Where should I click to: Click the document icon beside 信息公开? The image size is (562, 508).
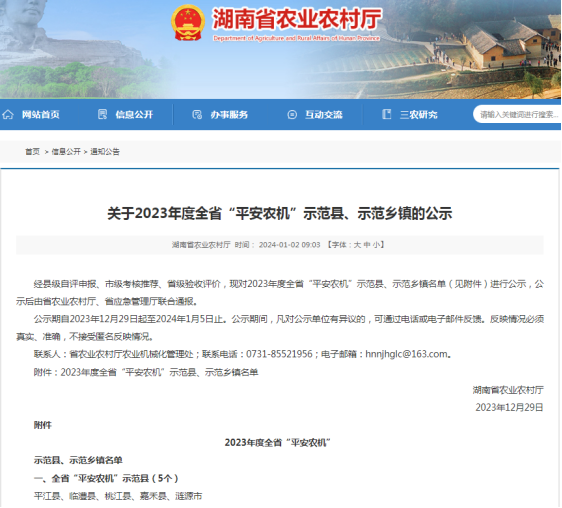click(x=103, y=114)
